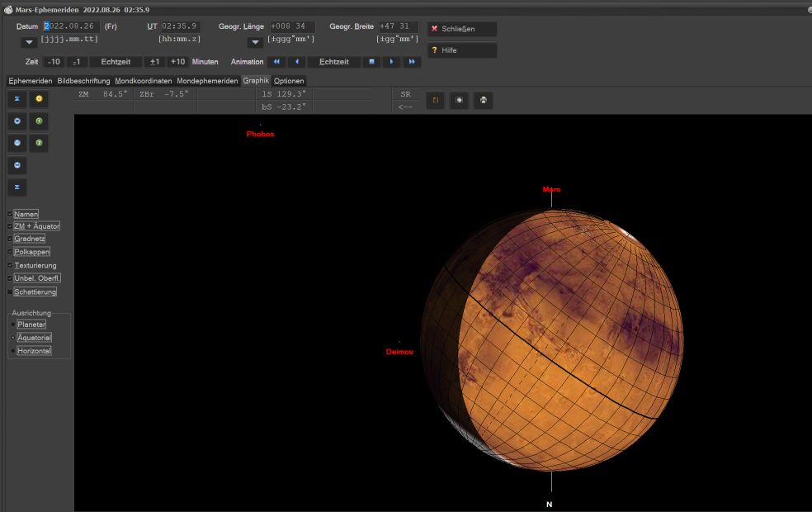Click the yellow Sun icon in the sidebar
Screen dimensions: 812x512
38,98
